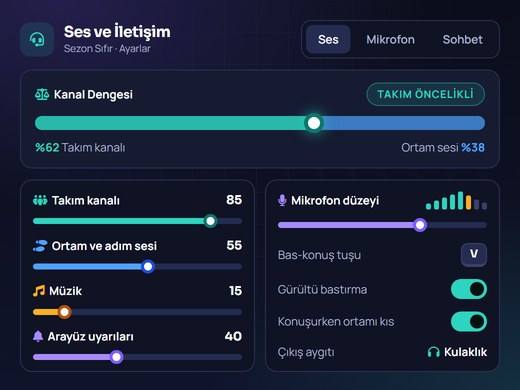This screenshot has width=520, height=390.
Task: Click the Müzik volume slider handle
Action: tap(64, 312)
